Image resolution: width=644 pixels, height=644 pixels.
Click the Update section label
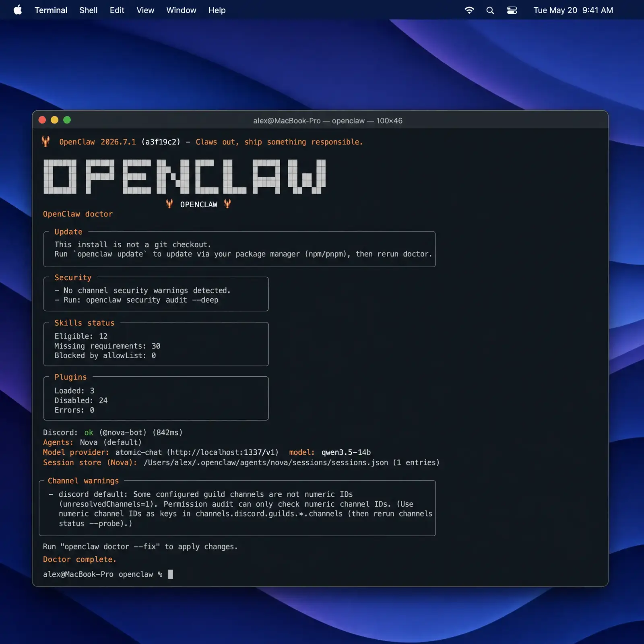click(x=68, y=232)
